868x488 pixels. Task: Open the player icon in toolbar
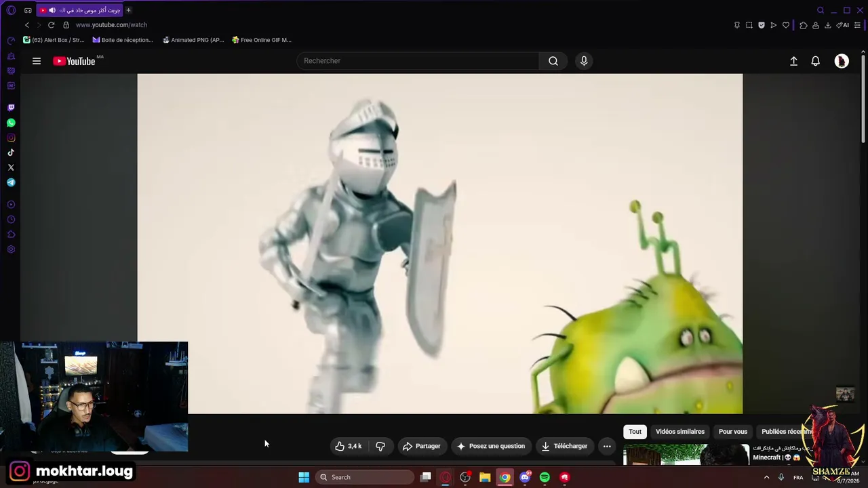tap(774, 25)
